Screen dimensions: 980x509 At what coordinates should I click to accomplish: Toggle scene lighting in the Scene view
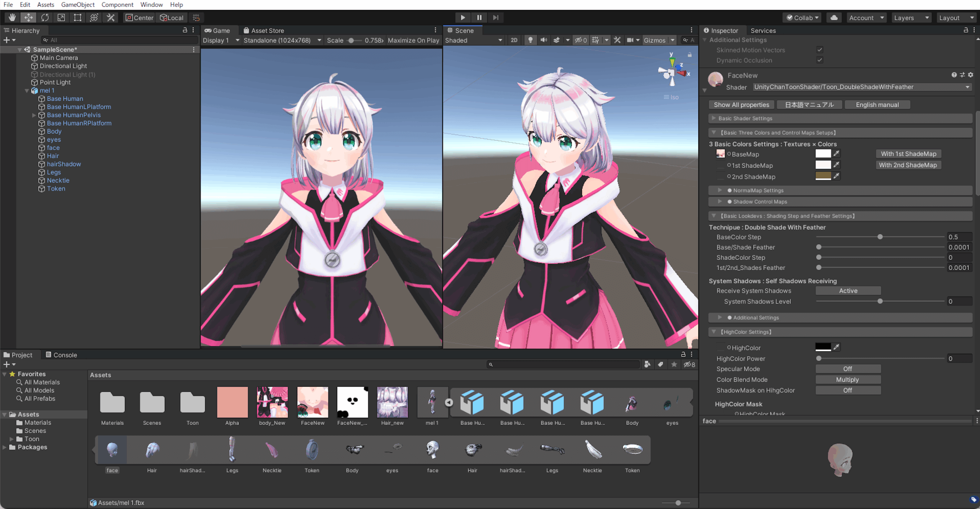(x=530, y=40)
